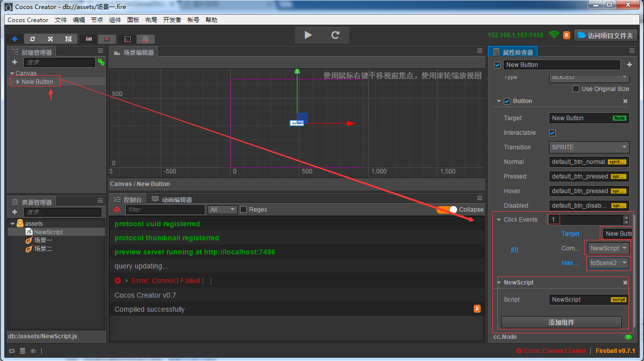Open the NewScript component dropdown
The width and height of the screenshot is (644, 361).
tap(609, 248)
